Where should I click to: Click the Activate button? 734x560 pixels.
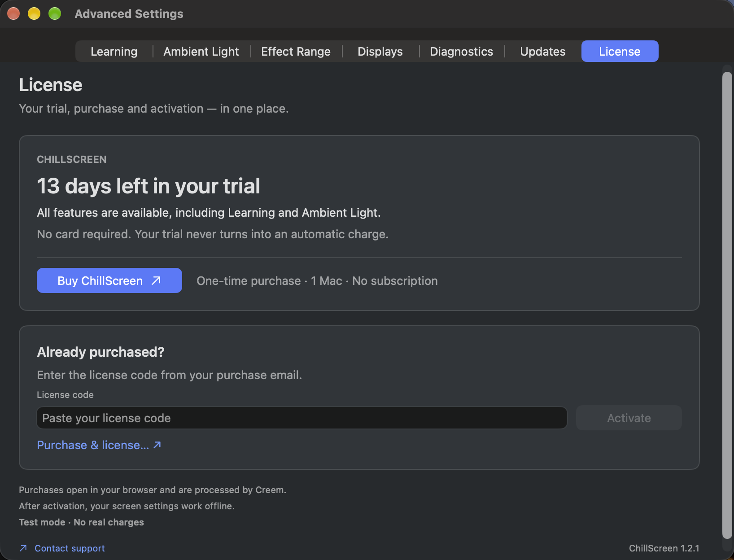tap(629, 418)
